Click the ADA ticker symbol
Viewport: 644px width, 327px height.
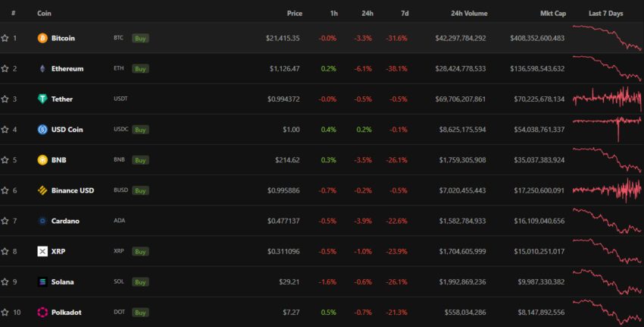120,221
